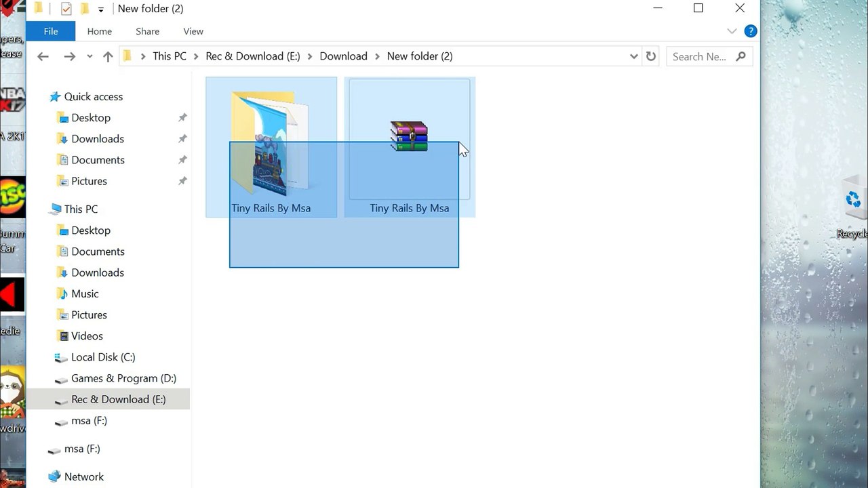
Task: Click the Local Disk (C:) drive icon
Action: pyautogui.click(x=62, y=357)
